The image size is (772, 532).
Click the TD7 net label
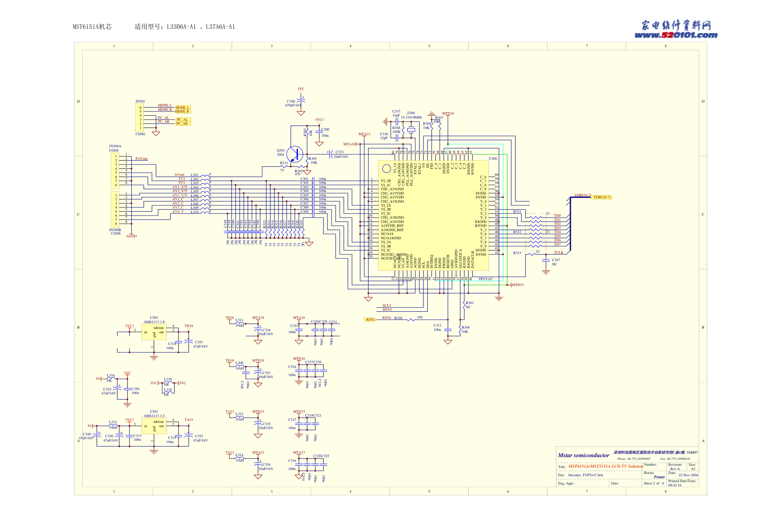tap(558, 244)
